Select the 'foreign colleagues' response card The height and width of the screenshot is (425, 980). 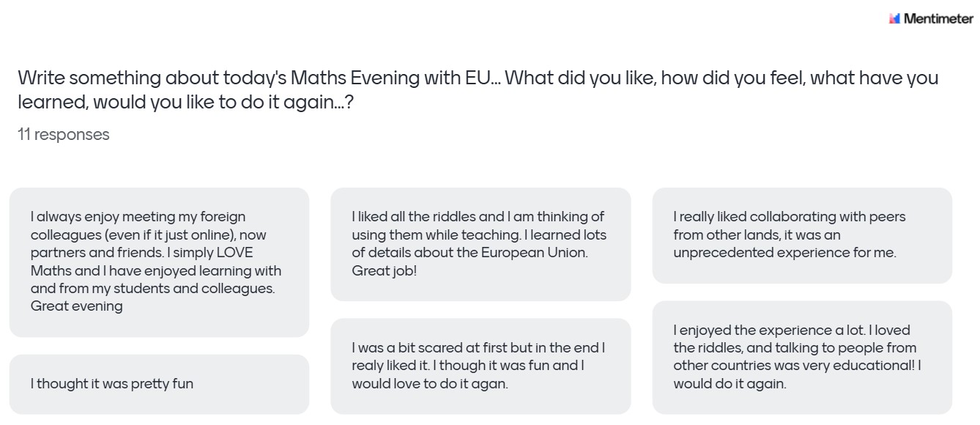tap(159, 262)
